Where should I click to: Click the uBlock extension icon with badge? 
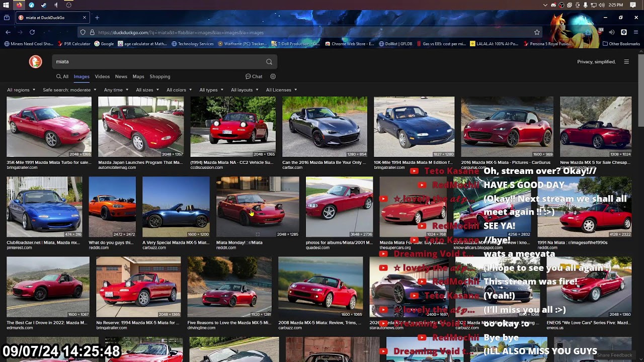pyautogui.click(x=600, y=32)
